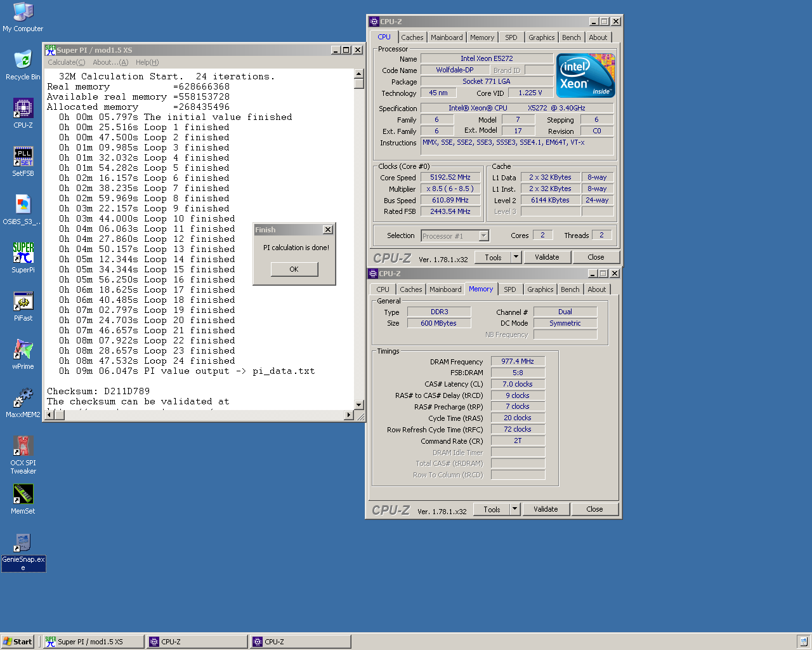Select the MaxxMEM2 desktop shortcut
Image resolution: width=812 pixels, height=650 pixels.
point(23,402)
